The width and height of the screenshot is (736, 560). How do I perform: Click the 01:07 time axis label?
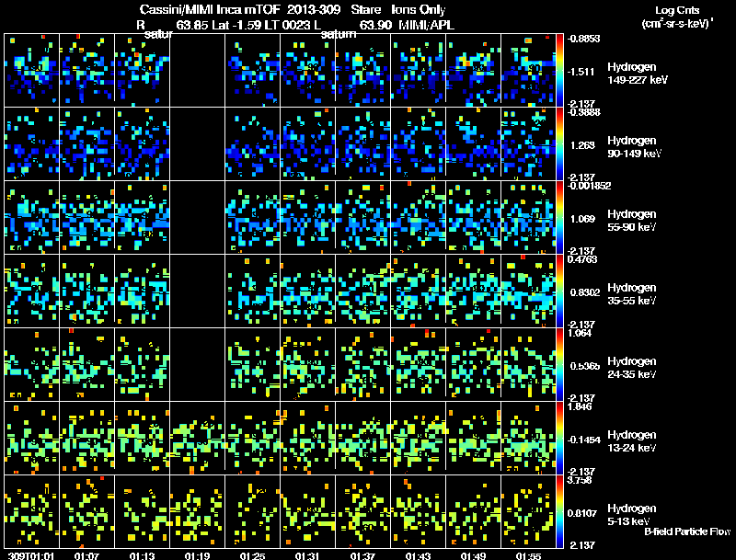(x=86, y=555)
